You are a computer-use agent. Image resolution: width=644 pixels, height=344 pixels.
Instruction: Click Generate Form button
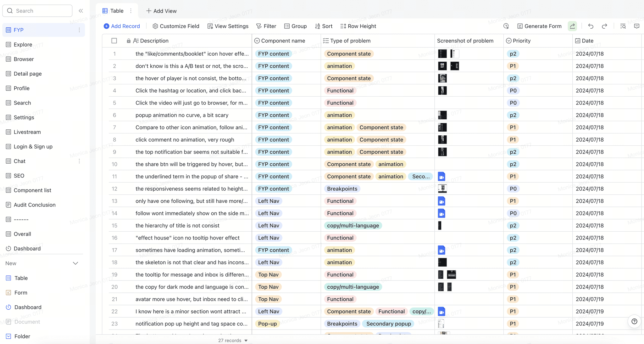click(539, 26)
